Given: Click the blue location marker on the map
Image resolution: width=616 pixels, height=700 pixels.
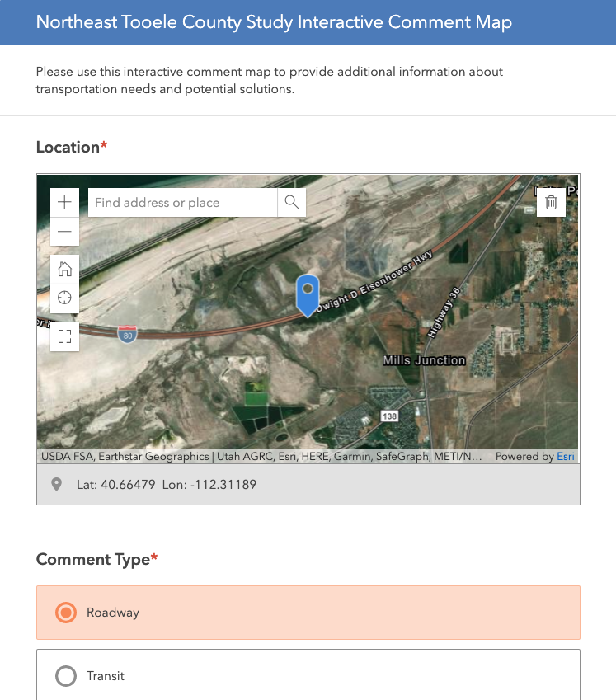Looking at the screenshot, I should (x=307, y=294).
